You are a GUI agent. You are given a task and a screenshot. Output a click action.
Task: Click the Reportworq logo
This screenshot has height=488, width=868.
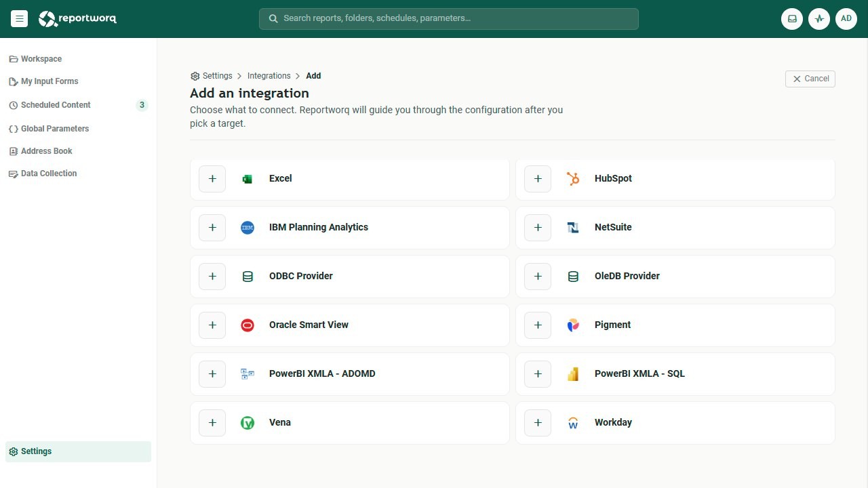[x=77, y=19]
